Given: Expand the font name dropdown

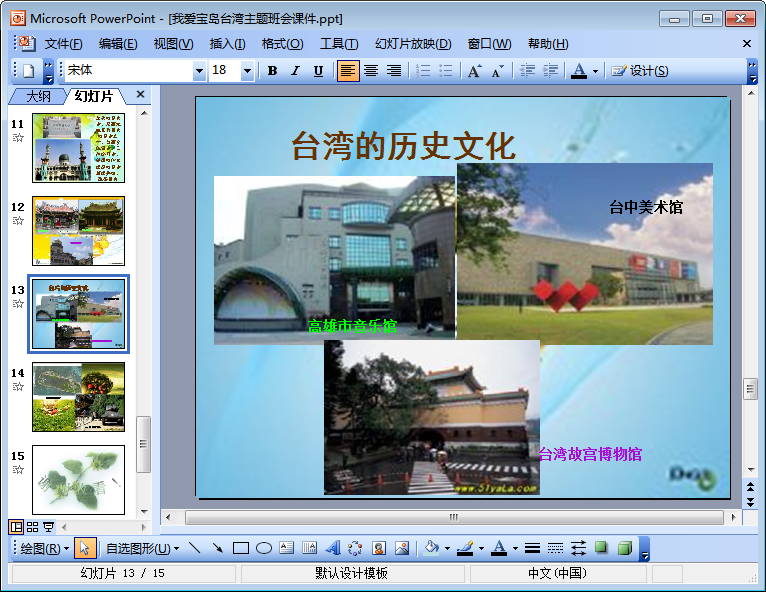Looking at the screenshot, I should 199,71.
